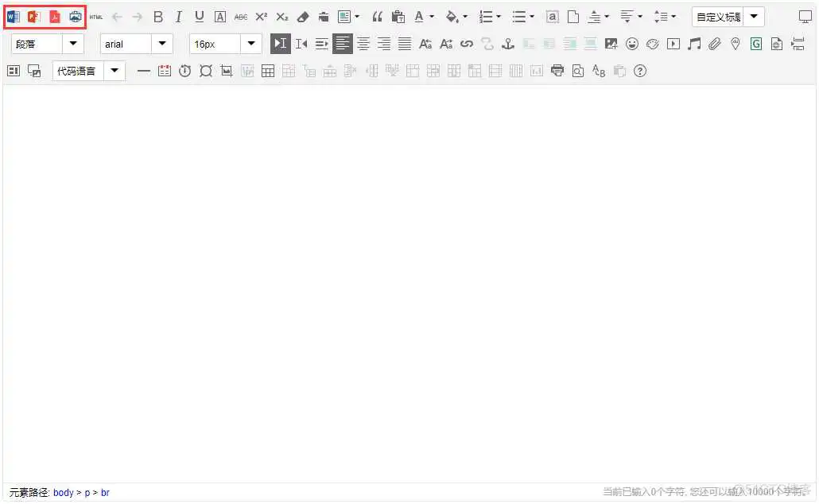Insert music with the note icon
The height and width of the screenshot is (504, 819).
pyautogui.click(x=694, y=45)
